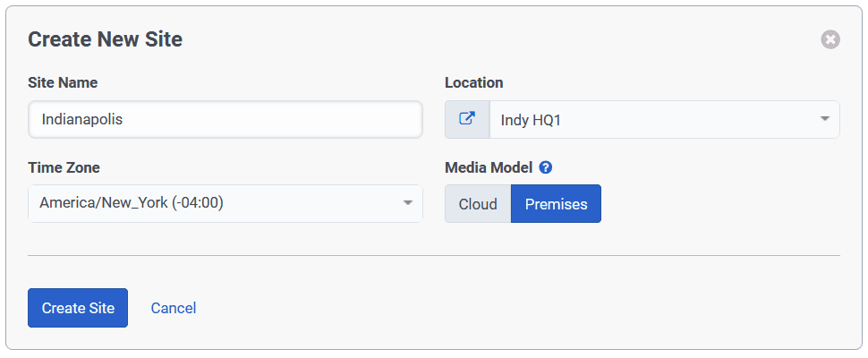Click the 'Time Zone' field label
The image size is (868, 358).
point(64,167)
